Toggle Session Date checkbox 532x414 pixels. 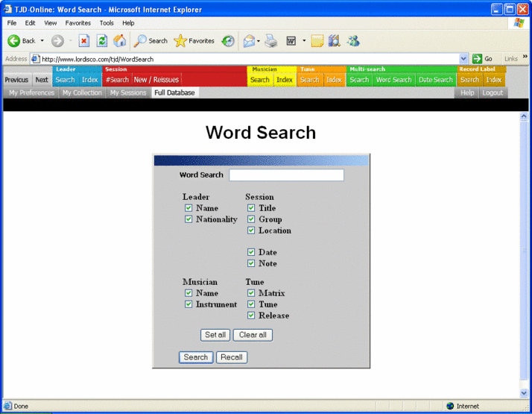click(251, 252)
